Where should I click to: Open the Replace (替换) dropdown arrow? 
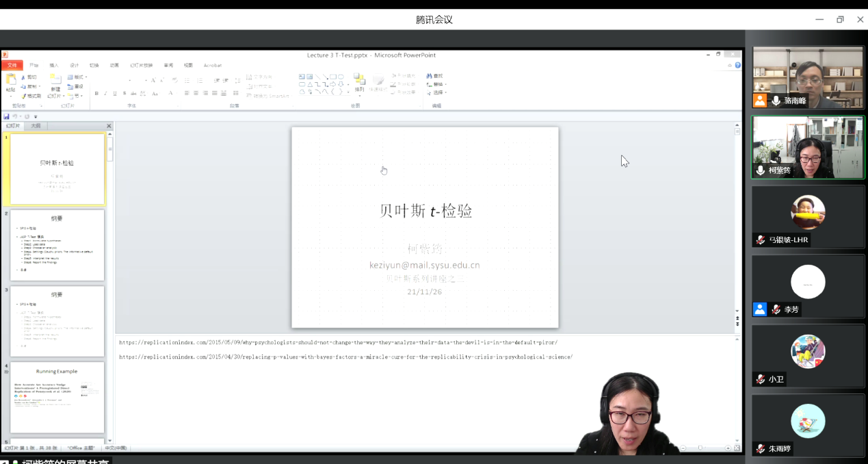(446, 85)
